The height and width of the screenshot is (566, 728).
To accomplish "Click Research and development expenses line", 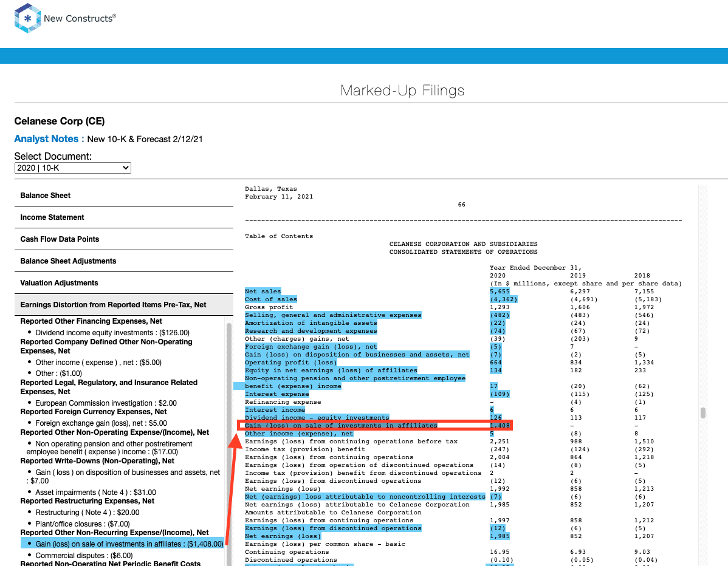I will click(x=311, y=331).
